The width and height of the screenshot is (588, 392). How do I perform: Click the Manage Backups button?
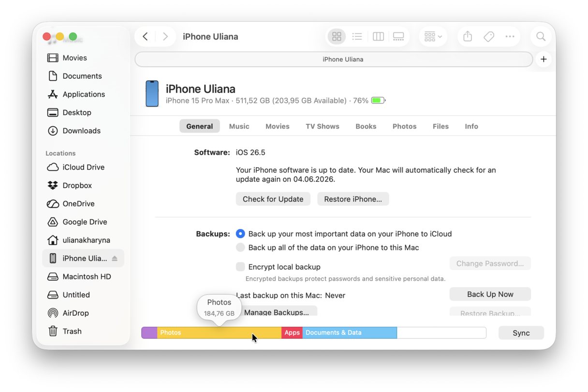tap(276, 312)
